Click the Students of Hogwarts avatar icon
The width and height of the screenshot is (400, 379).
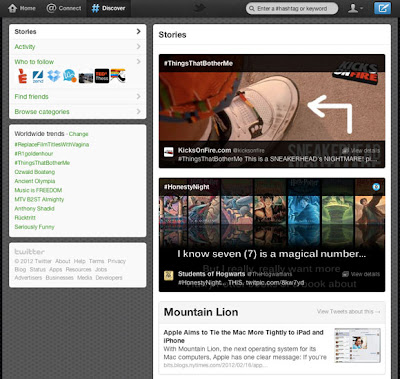169,276
